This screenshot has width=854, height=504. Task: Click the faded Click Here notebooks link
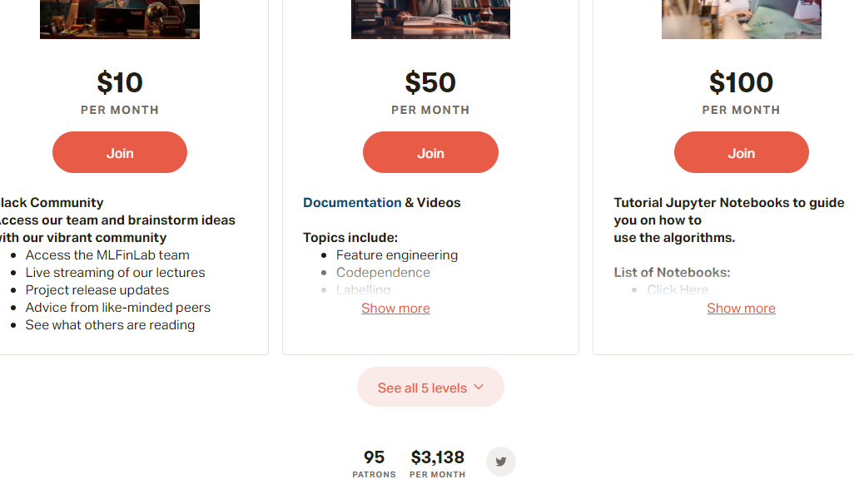point(678,290)
